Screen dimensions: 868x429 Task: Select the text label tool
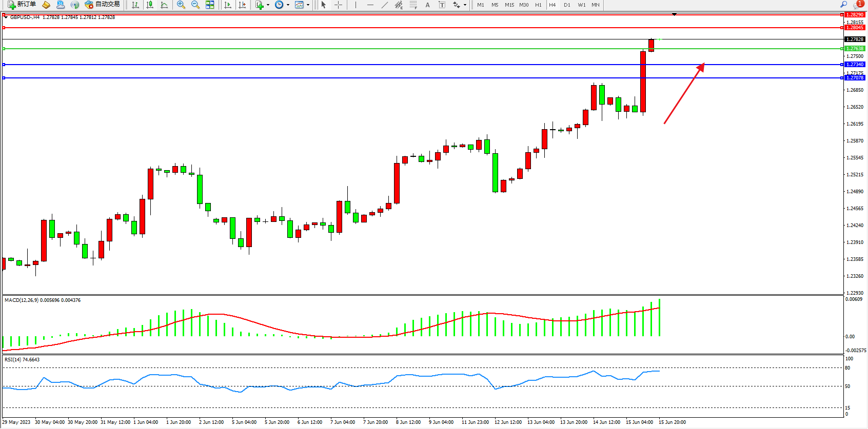(442, 5)
